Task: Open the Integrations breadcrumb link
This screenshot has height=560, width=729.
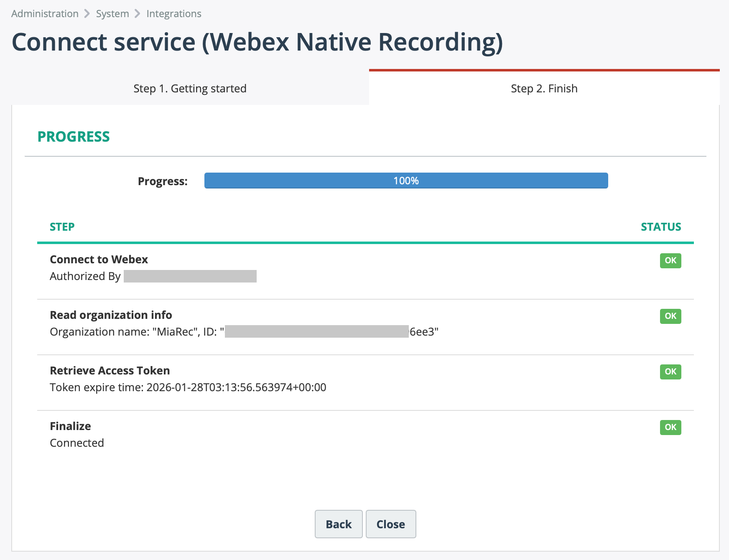Action: click(173, 13)
